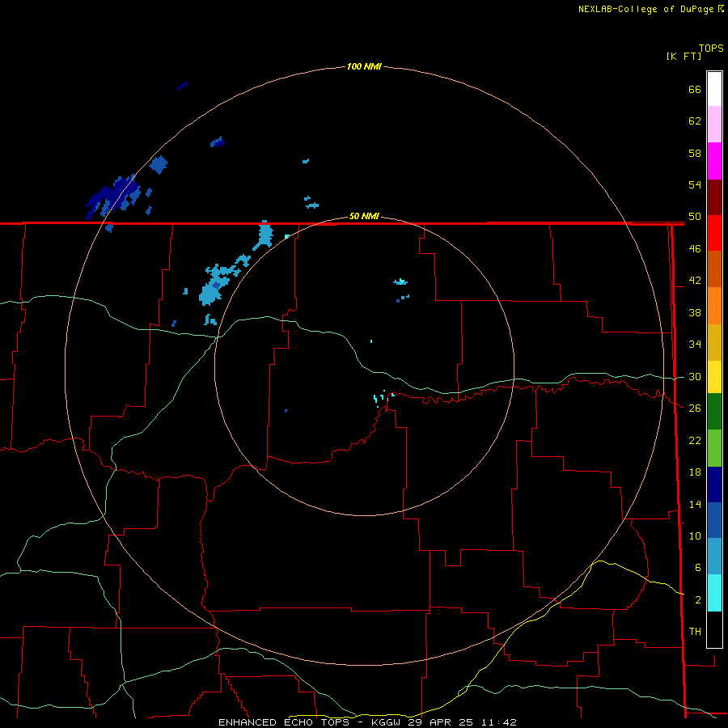Screen dimensions: 728x728
Task: Click the legend value '50'
Action: point(695,216)
